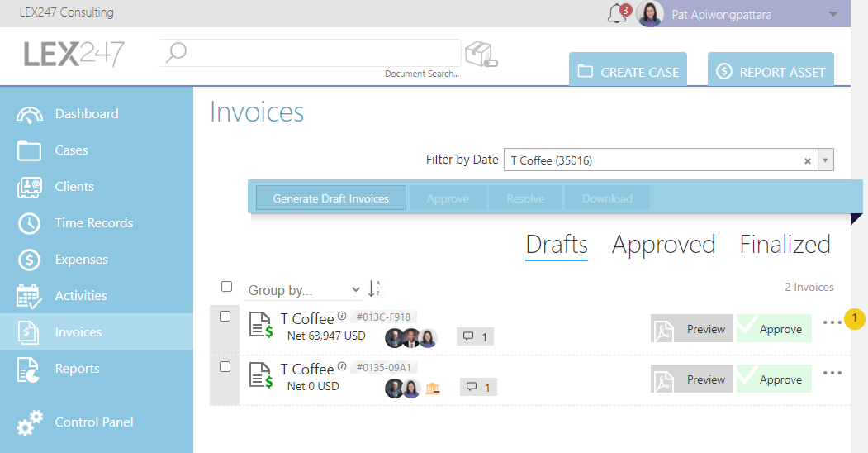Screen dimensions: 868x453
Task: Open Dashboard from the sidebar
Action: [87, 114]
